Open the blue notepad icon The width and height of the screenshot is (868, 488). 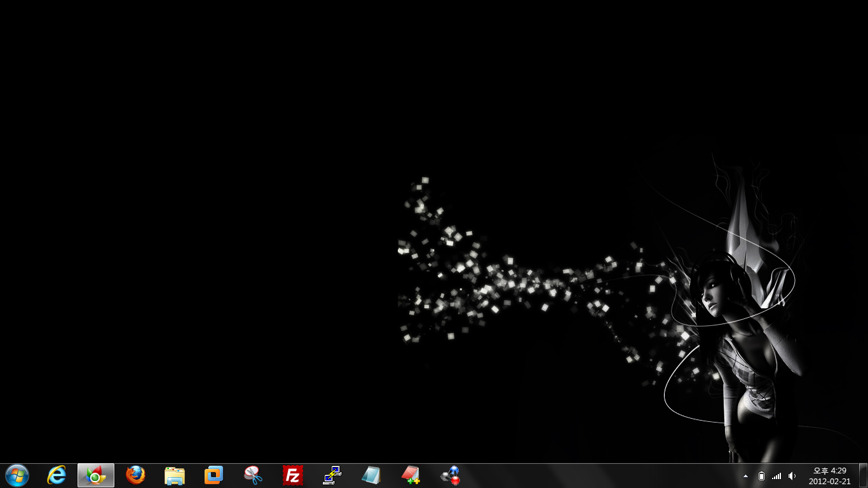(371, 475)
